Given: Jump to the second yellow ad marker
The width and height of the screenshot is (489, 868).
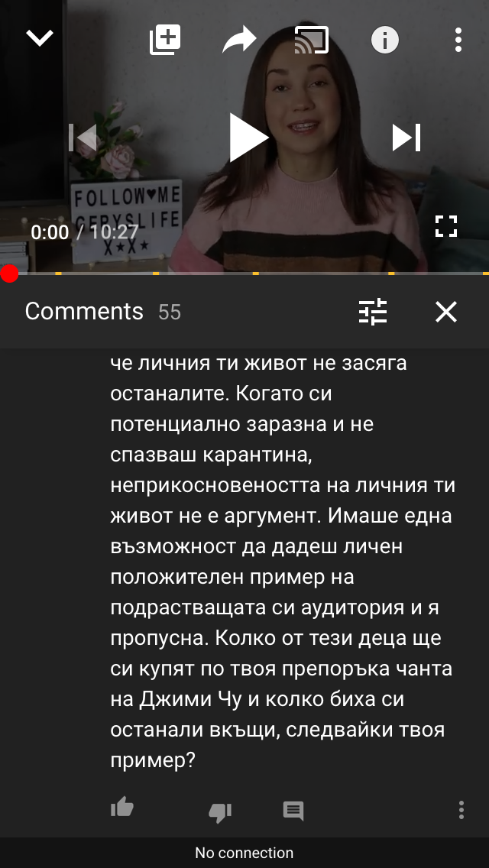Looking at the screenshot, I should pyautogui.click(x=156, y=274).
